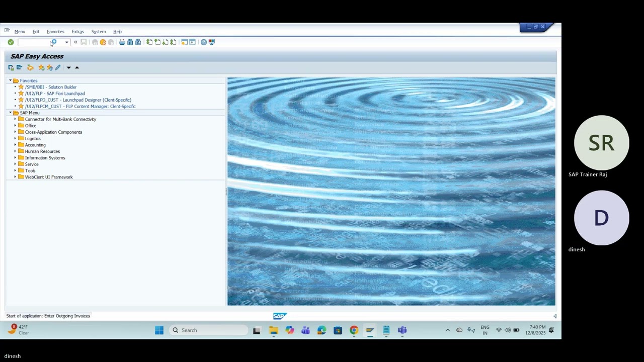Viewport: 644px width, 362px height.
Task: Click the Find binoculars icon
Action: click(130, 42)
